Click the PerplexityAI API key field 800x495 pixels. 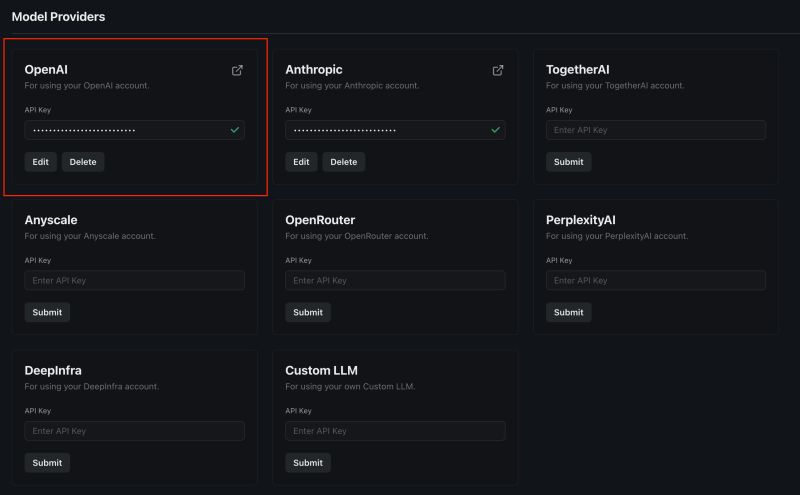click(x=656, y=281)
